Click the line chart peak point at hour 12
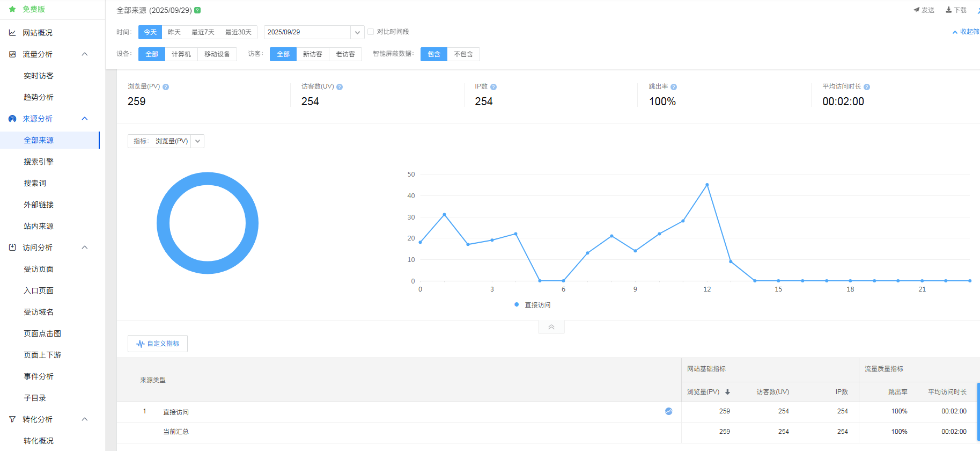 coord(707,185)
